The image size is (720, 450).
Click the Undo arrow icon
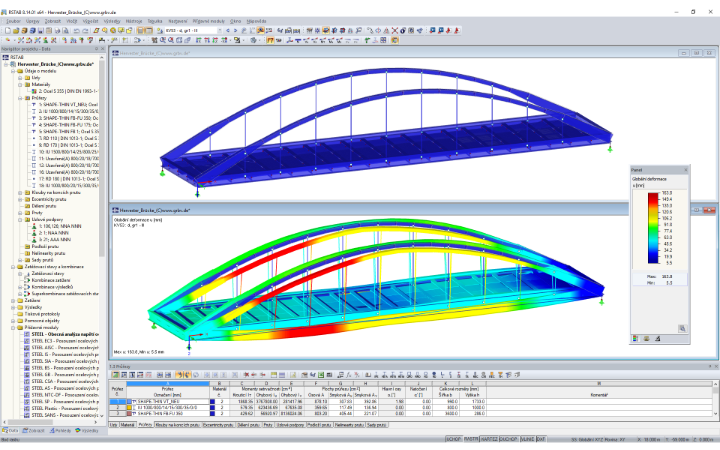click(x=76, y=31)
